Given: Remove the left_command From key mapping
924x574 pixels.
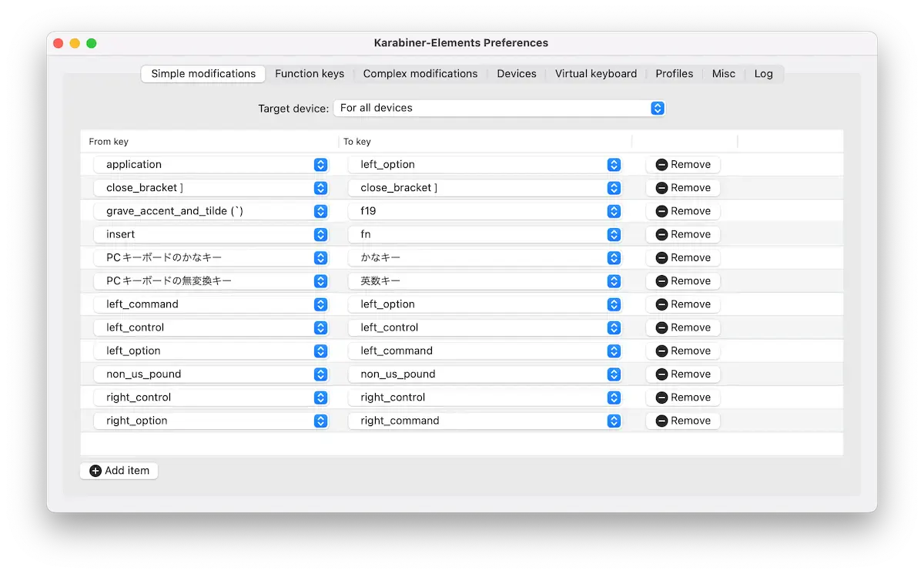Looking at the screenshot, I should point(683,304).
